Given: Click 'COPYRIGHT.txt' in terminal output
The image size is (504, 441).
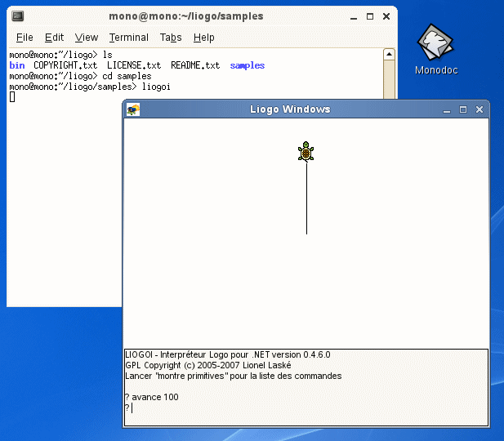Looking at the screenshot, I should click(x=65, y=65).
